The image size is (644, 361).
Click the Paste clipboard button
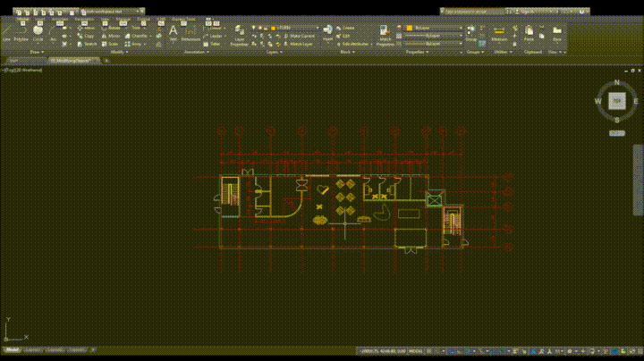[x=530, y=34]
